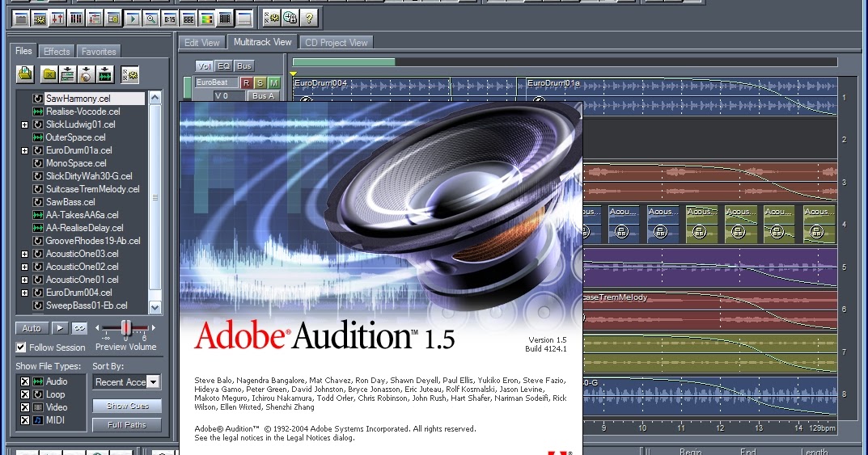Arm record with EuroBeat track R button
The height and width of the screenshot is (455, 868).
(x=247, y=83)
